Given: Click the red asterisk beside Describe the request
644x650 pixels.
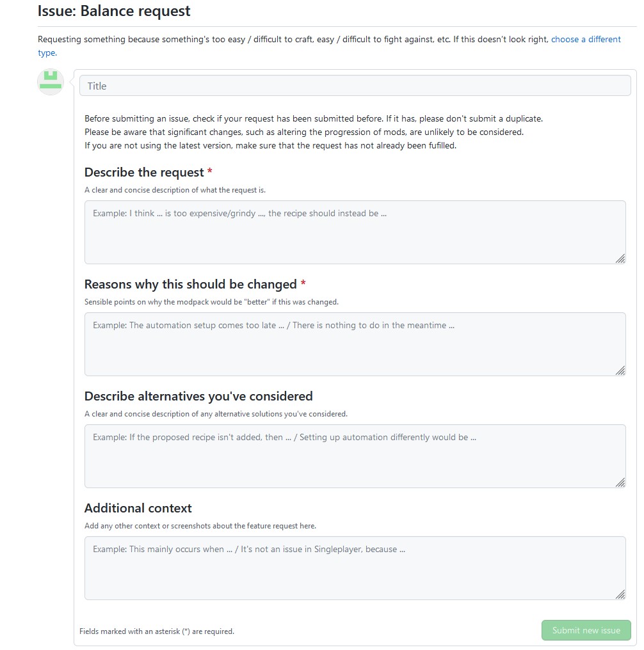Looking at the screenshot, I should [x=210, y=171].
